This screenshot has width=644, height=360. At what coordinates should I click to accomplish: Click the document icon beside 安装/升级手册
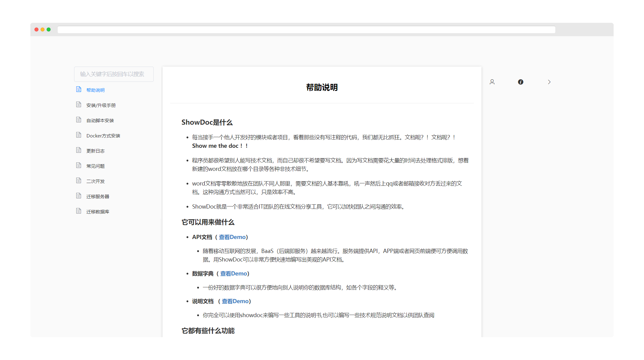[x=79, y=105]
